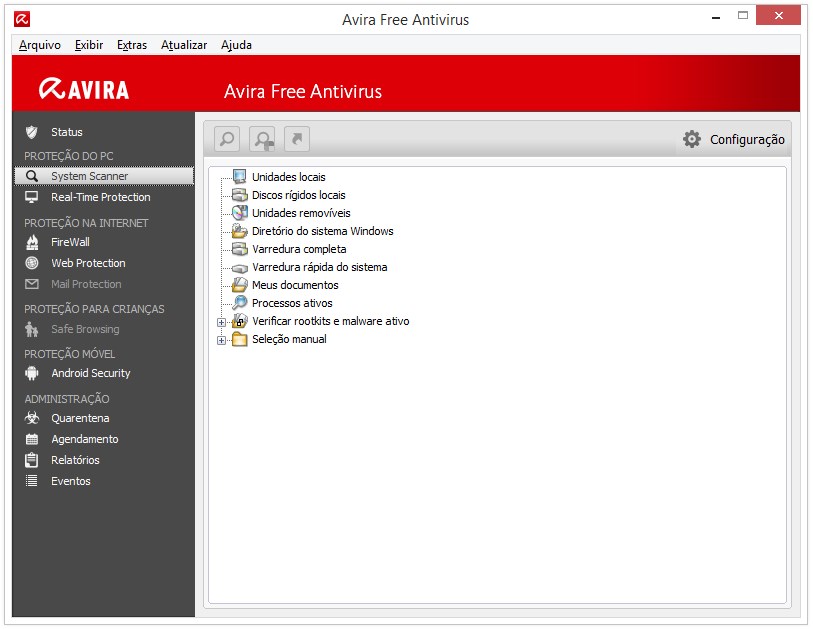Minimize the Avira Free Antivirus window
The image size is (813, 629).
(x=716, y=17)
